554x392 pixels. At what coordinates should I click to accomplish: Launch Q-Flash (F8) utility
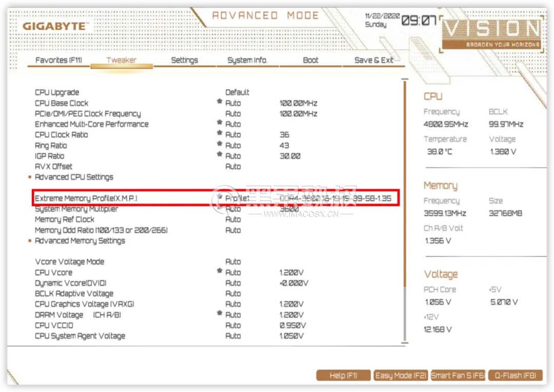(515, 376)
